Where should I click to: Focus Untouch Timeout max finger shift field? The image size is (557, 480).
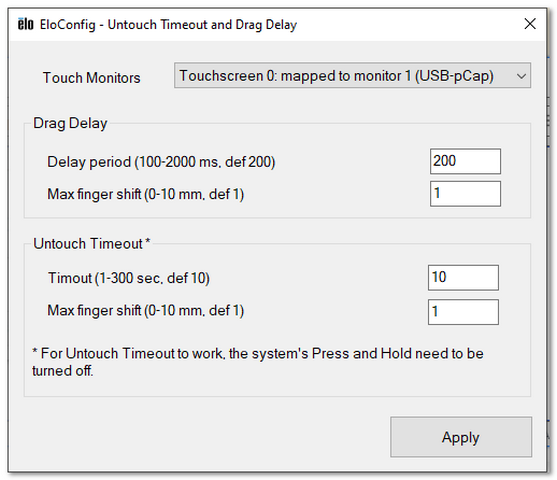click(x=463, y=312)
